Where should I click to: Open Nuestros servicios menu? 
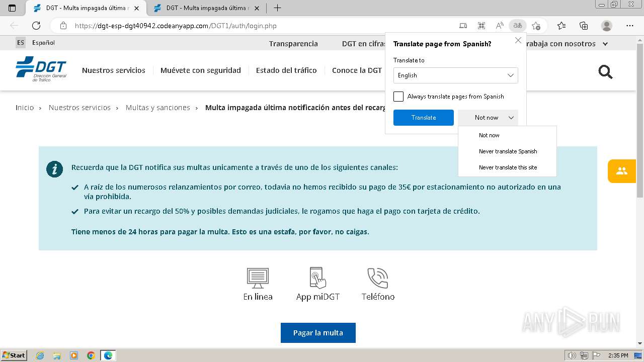coord(114,70)
